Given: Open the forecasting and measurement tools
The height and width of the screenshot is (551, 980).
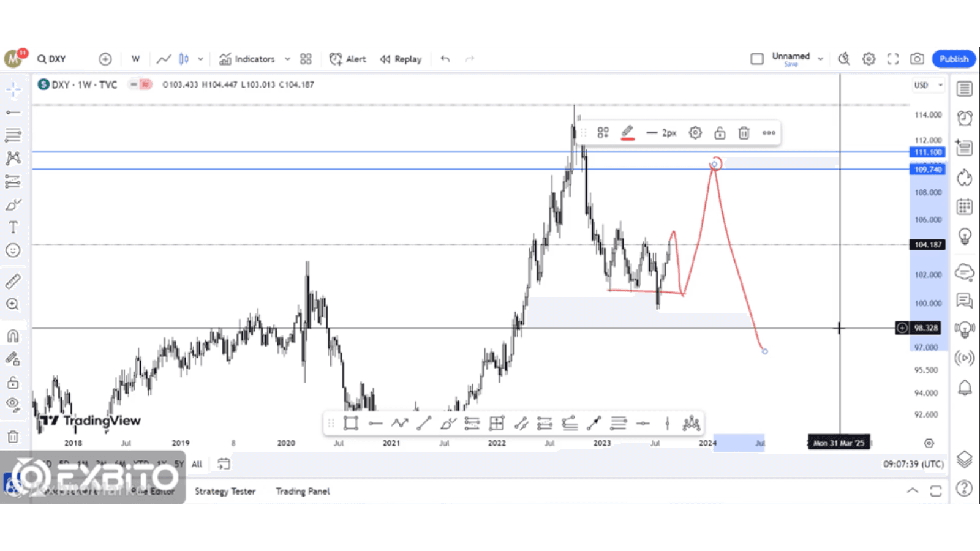Looking at the screenshot, I should pyautogui.click(x=13, y=181).
